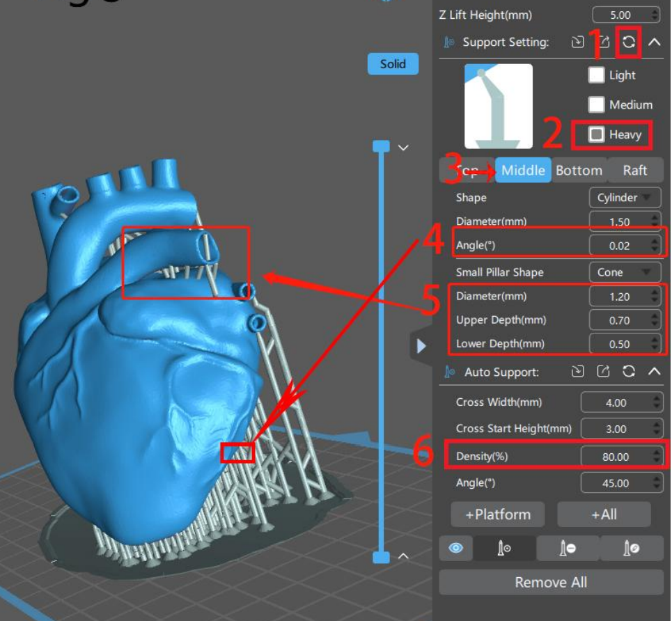Check the Medium support option
Image resolution: width=672 pixels, height=621 pixels.
tap(596, 104)
